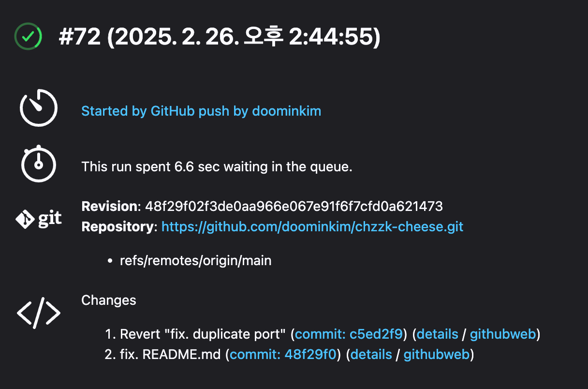Viewport: 588px width, 389px height.
Task: Open githubweb for the README.md fix
Action: coord(437,355)
